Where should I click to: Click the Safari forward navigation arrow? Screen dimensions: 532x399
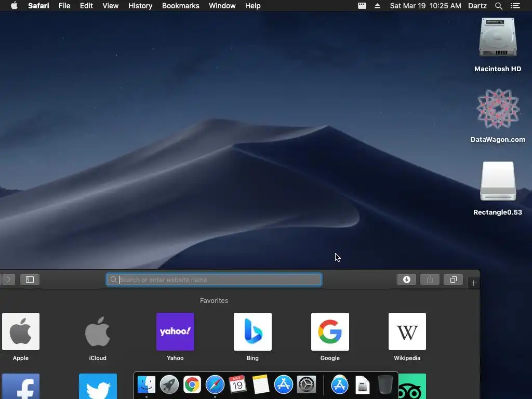8,280
